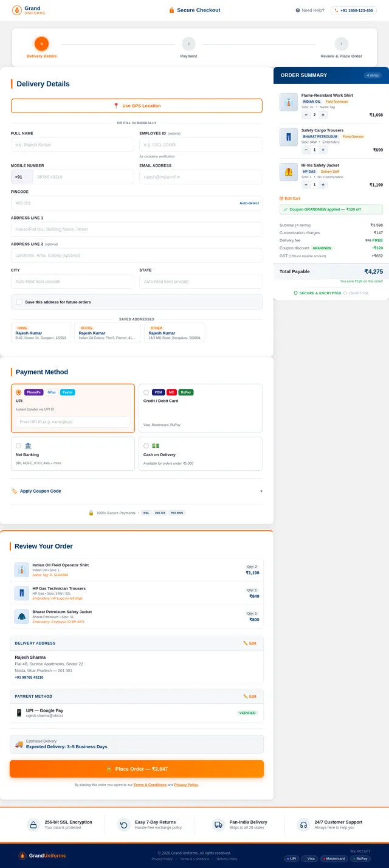Click Use GPS Location button

pos(137,106)
